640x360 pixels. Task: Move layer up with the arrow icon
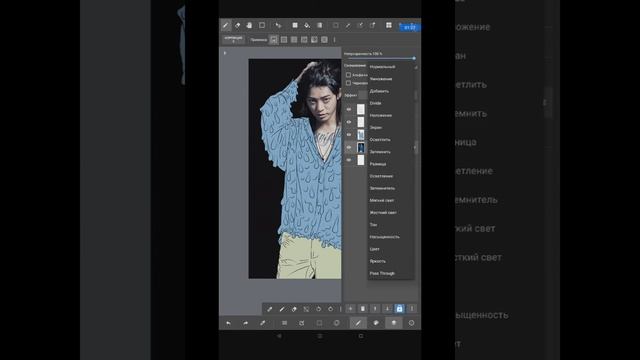375,309
